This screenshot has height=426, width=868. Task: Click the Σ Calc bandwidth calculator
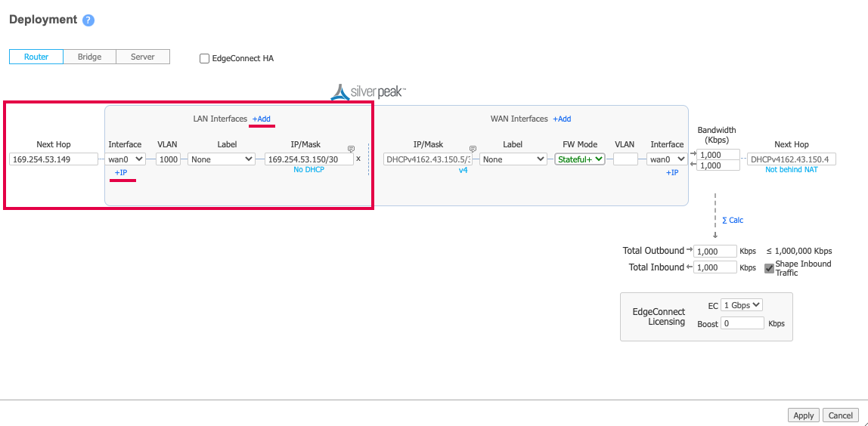(733, 221)
